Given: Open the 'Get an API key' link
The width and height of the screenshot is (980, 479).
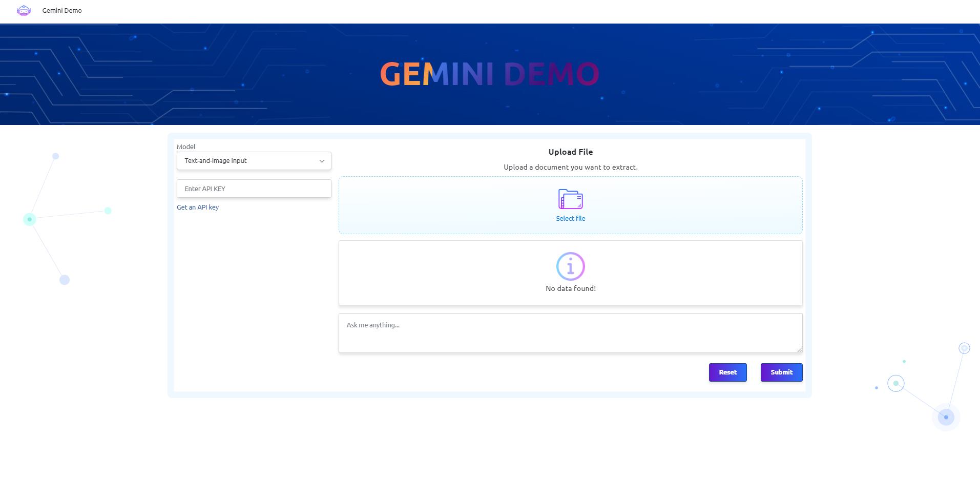Looking at the screenshot, I should [x=197, y=207].
